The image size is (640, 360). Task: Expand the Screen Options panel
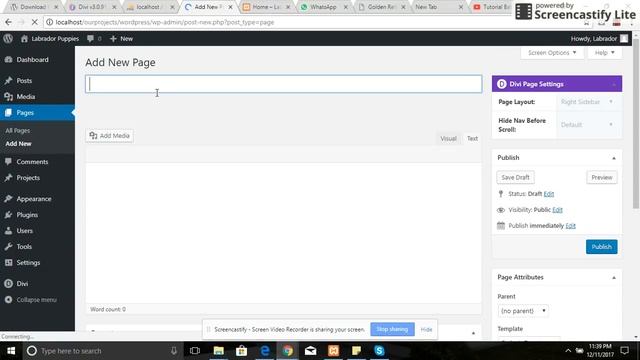point(552,53)
